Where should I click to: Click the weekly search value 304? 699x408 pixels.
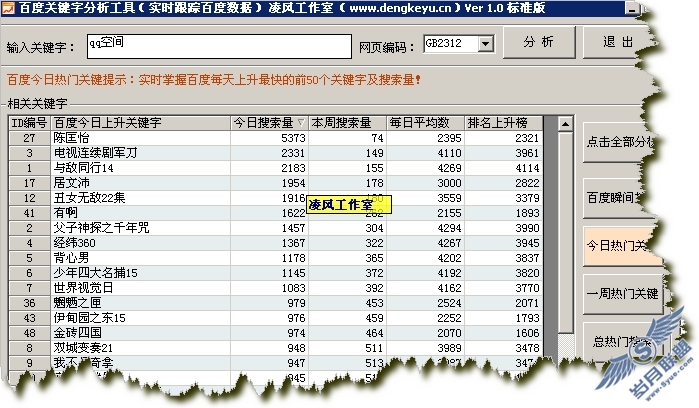click(374, 228)
